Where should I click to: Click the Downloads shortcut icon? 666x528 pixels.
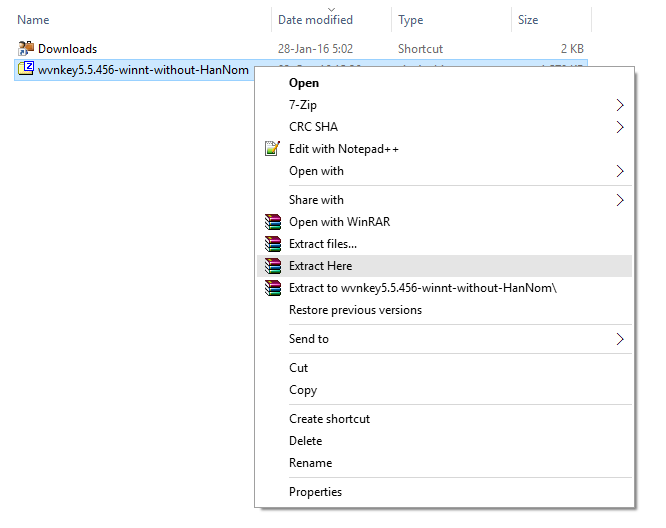pyautogui.click(x=27, y=48)
